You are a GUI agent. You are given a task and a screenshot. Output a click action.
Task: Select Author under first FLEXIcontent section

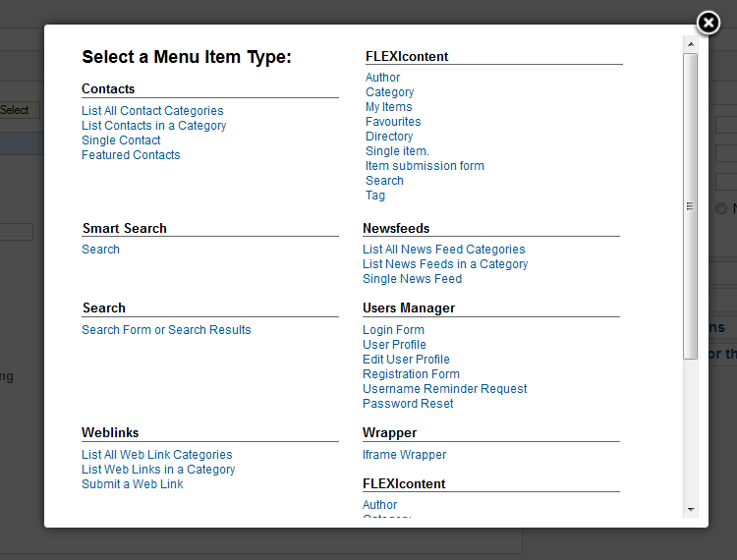(x=382, y=78)
